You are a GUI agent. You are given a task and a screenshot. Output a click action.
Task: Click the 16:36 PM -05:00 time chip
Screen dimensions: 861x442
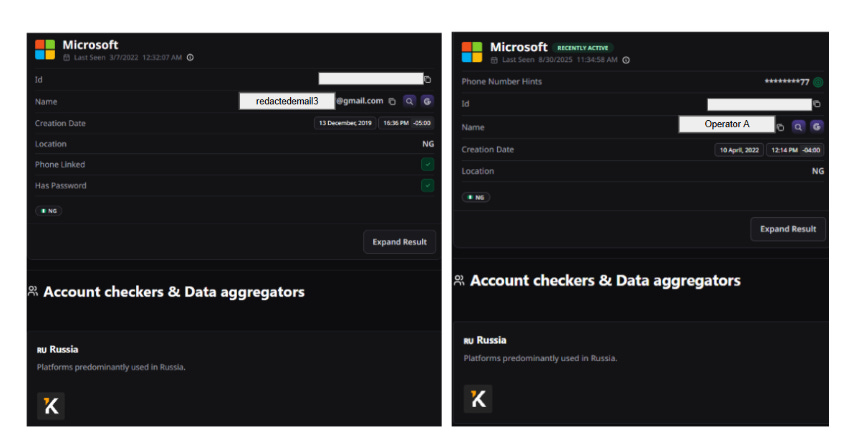click(x=406, y=123)
